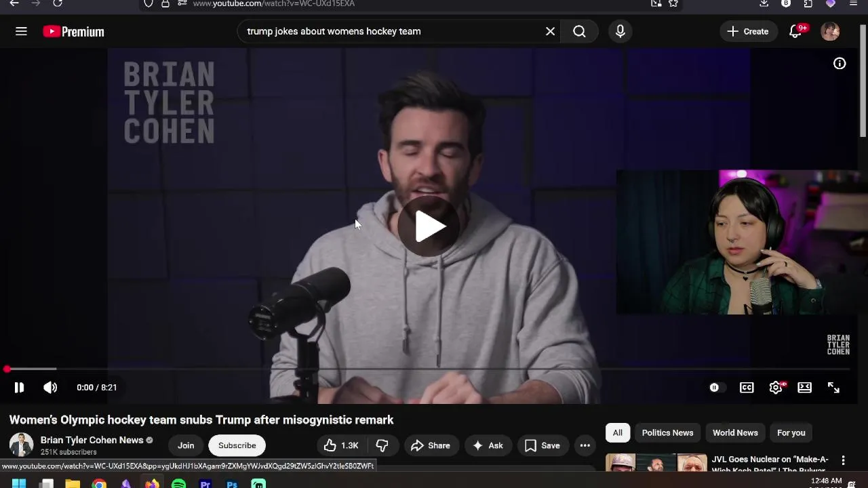Image resolution: width=868 pixels, height=488 pixels.
Task: Clear the search box text
Action: click(x=550, y=31)
